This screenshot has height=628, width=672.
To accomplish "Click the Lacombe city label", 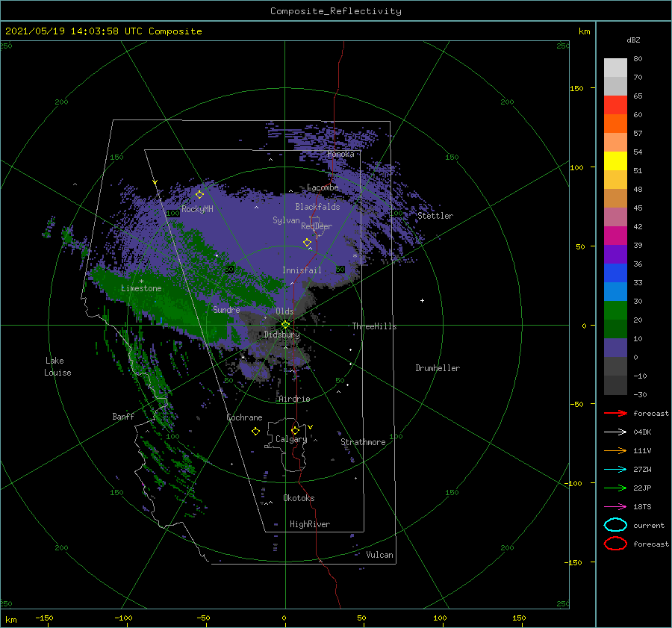I will (x=323, y=187).
